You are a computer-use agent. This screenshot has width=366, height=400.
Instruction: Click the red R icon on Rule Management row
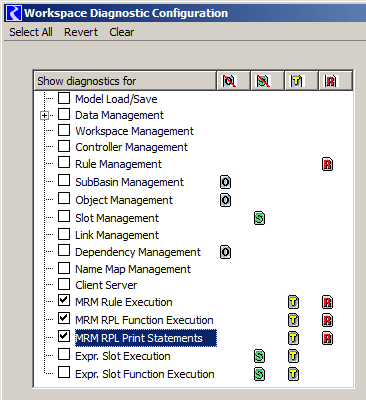[327, 164]
